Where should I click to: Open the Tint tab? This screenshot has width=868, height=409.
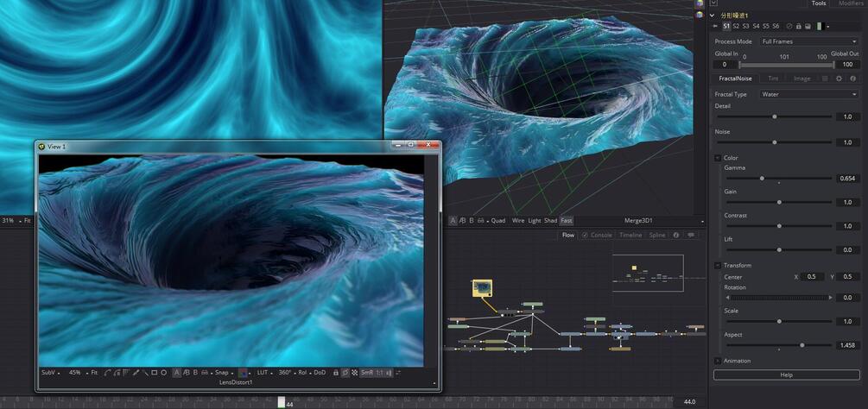click(773, 79)
